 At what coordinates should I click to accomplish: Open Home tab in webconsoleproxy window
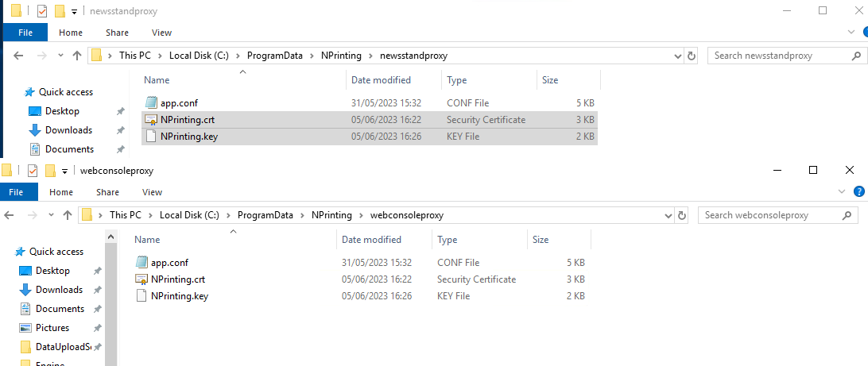tap(61, 192)
